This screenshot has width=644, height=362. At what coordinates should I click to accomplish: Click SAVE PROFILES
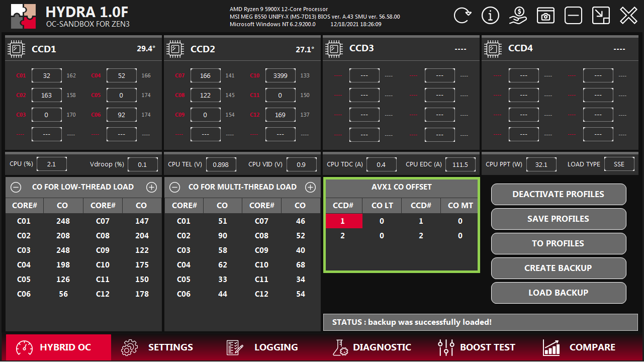pos(559,219)
